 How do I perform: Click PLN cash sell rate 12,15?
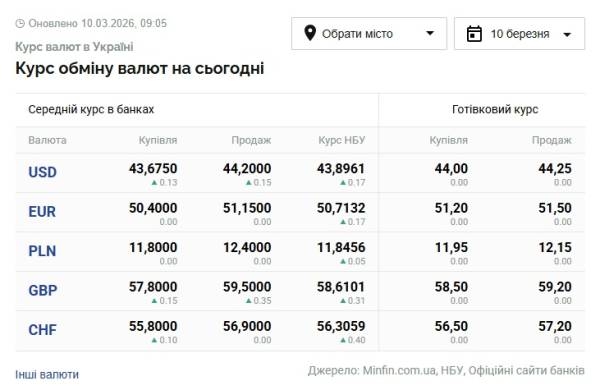pos(555,247)
